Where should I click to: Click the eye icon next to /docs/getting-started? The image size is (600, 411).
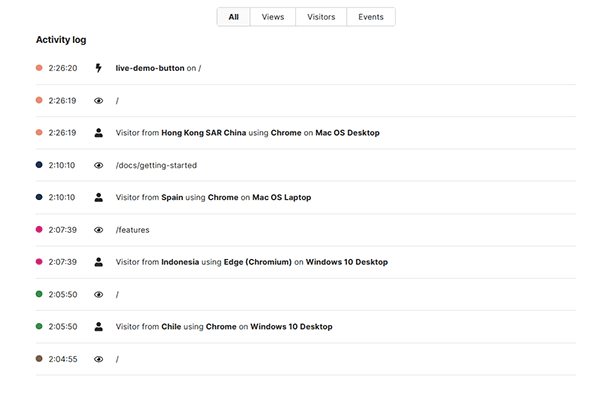98,165
